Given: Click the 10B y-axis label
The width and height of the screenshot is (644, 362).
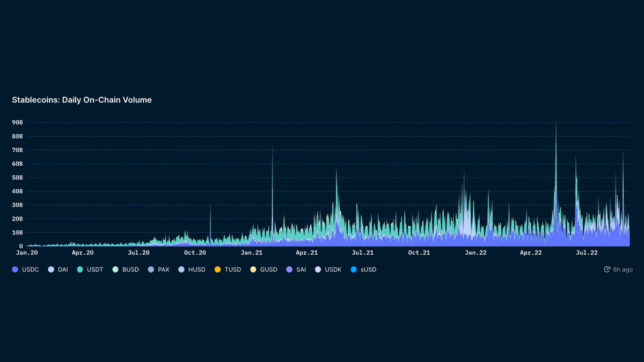Looking at the screenshot, I should pyautogui.click(x=18, y=233).
